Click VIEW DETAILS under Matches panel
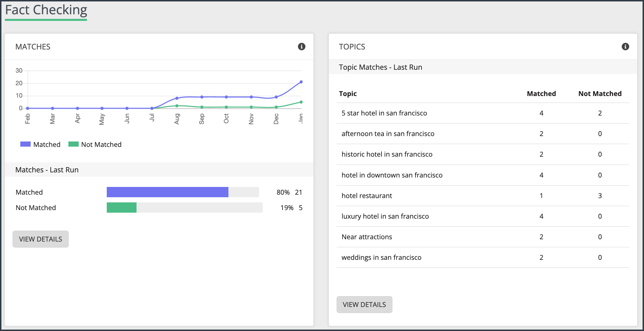Screen dimensions: 644x331 click(40, 239)
